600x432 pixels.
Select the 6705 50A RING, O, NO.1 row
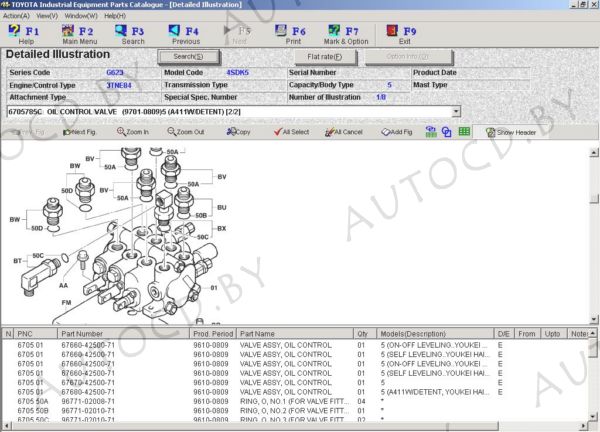pyautogui.click(x=295, y=401)
